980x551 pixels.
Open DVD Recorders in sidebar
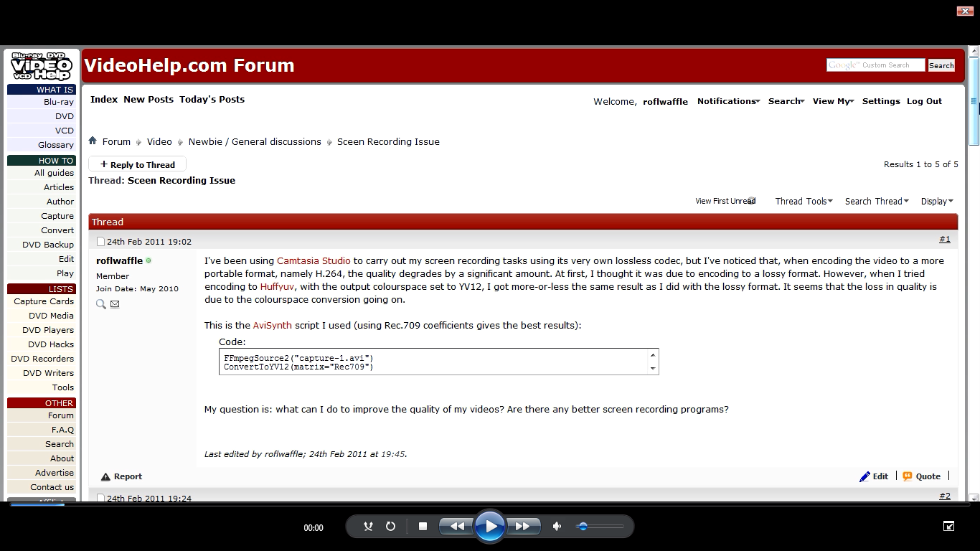click(42, 359)
